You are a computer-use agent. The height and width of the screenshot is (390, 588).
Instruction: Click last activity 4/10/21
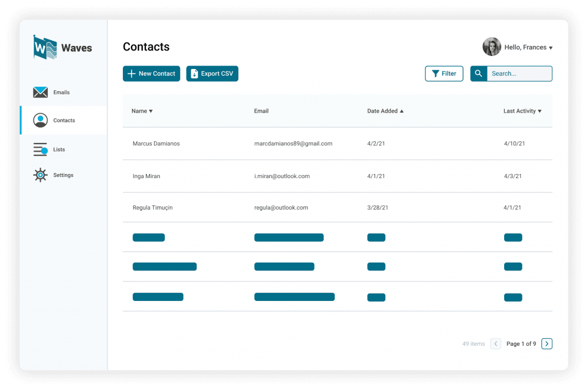[514, 144]
